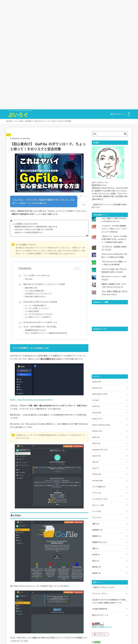Expand ツール (53) category arrow
Image resolution: width=138 pixels, height=644 pixels.
point(127,511)
